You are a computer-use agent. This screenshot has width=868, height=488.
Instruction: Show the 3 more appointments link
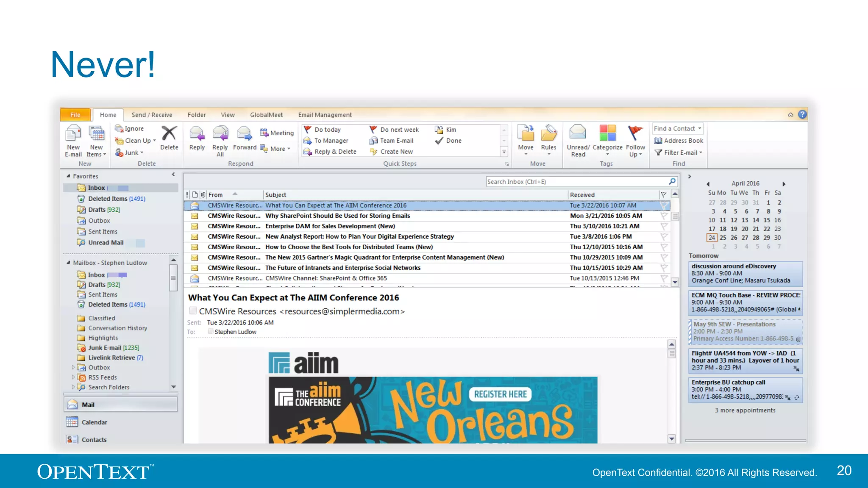click(745, 410)
